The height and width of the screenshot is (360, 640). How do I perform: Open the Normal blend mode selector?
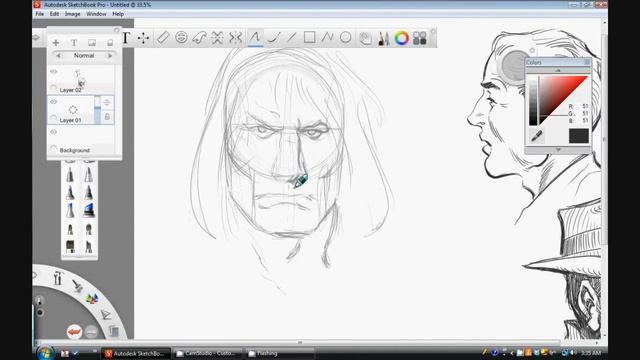(x=84, y=56)
